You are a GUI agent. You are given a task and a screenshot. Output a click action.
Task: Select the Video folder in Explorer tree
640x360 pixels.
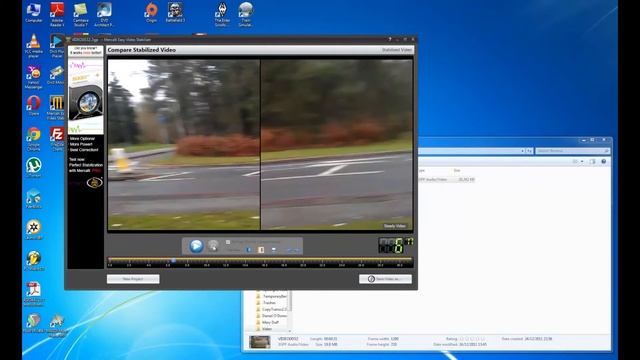[x=267, y=329]
